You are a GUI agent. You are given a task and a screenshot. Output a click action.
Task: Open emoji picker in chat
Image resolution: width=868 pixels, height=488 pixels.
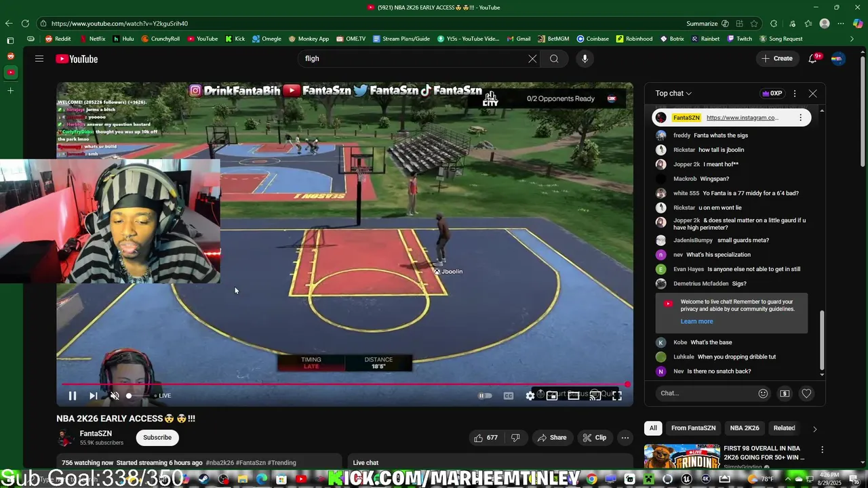point(763,393)
